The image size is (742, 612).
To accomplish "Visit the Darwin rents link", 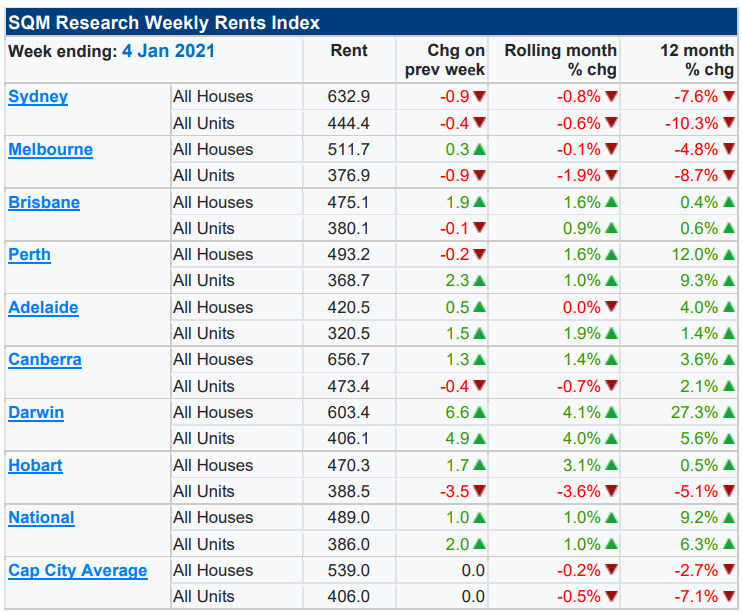I will click(36, 412).
